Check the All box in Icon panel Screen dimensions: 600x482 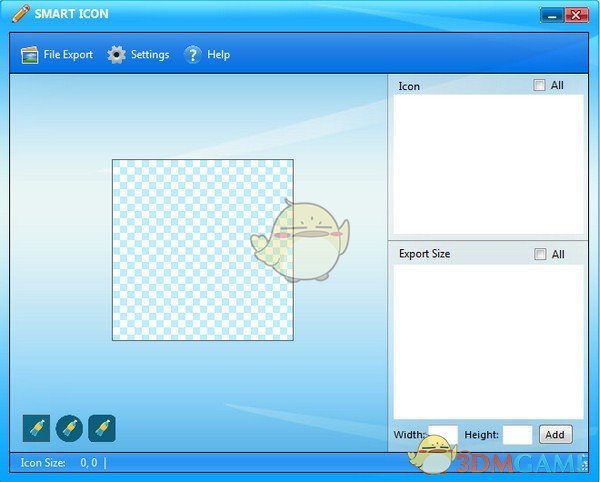point(539,85)
